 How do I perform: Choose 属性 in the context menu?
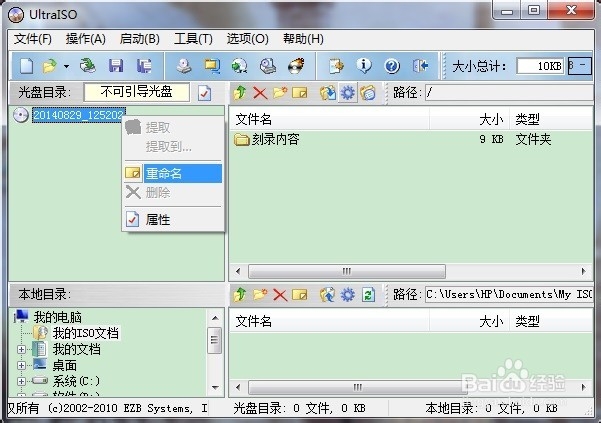coord(173,220)
